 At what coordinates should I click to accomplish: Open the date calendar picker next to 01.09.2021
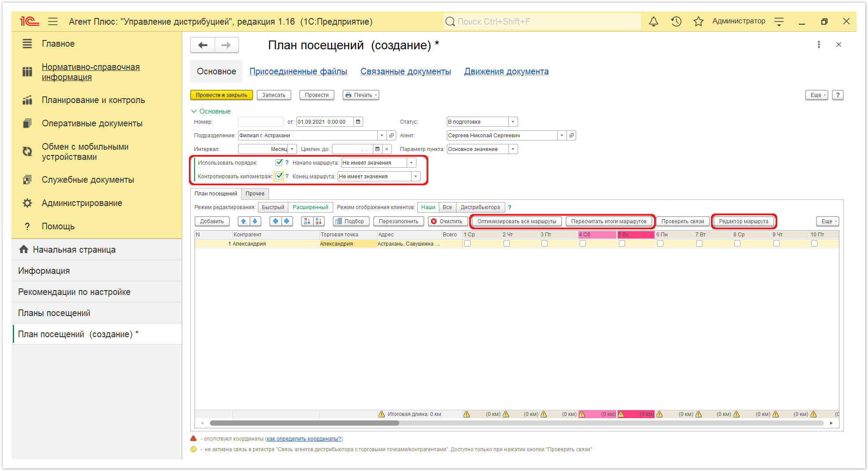pyautogui.click(x=358, y=122)
